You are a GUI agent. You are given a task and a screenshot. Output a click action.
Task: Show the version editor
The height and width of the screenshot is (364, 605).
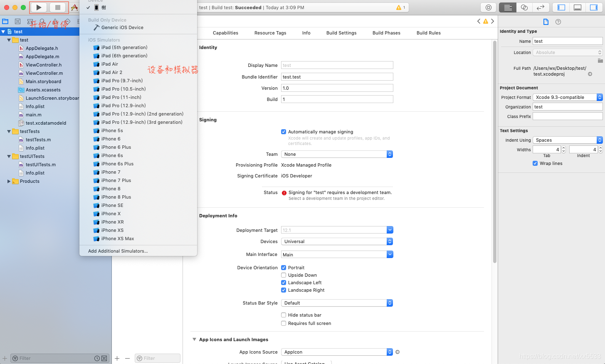coord(541,7)
